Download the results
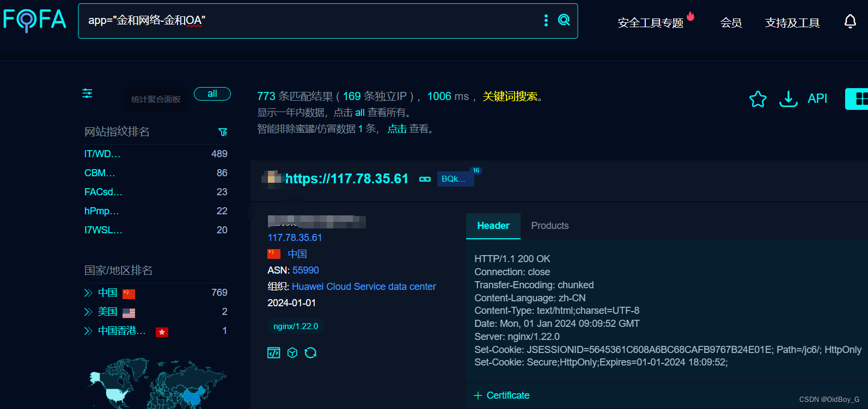This screenshot has height=409, width=868. [x=788, y=98]
